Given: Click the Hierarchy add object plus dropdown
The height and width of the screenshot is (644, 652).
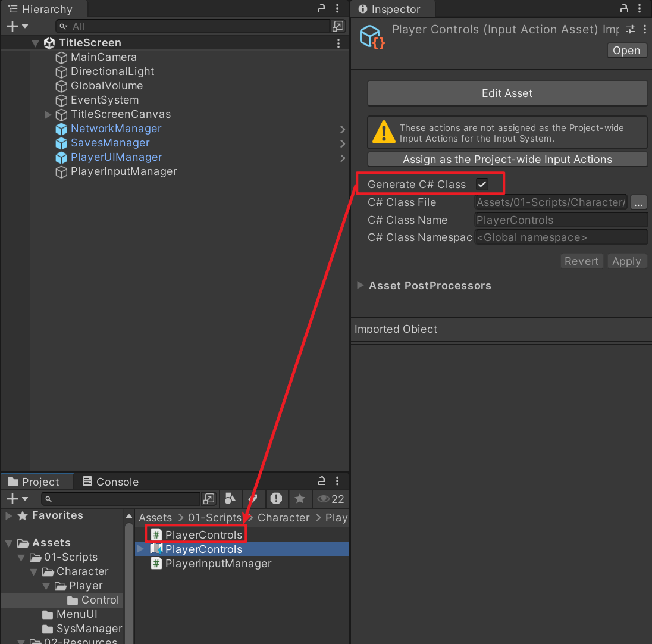Looking at the screenshot, I should pyautogui.click(x=17, y=26).
